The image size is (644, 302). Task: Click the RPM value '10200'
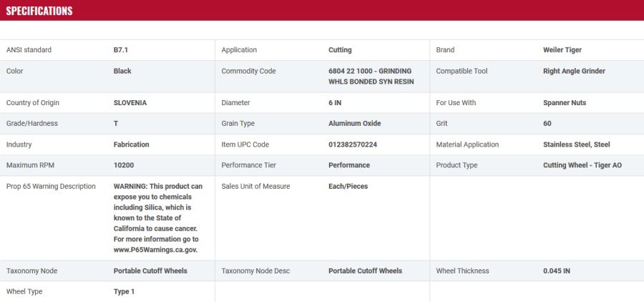tap(124, 165)
